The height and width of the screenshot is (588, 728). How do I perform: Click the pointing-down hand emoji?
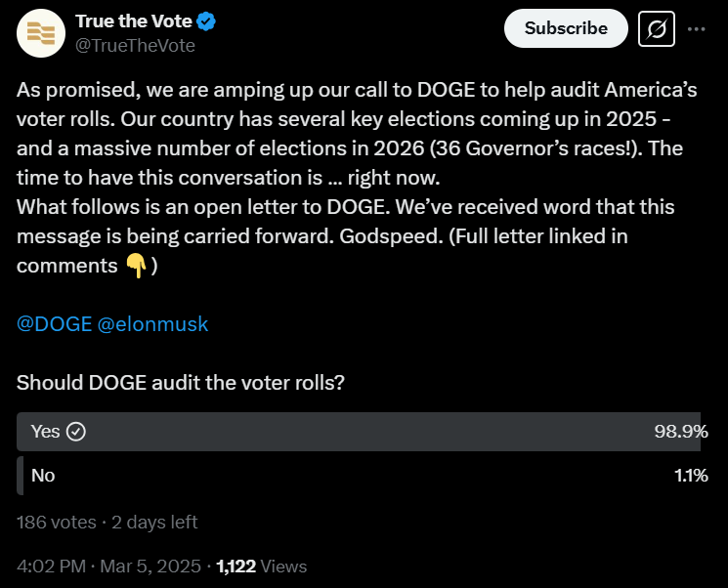point(136,266)
